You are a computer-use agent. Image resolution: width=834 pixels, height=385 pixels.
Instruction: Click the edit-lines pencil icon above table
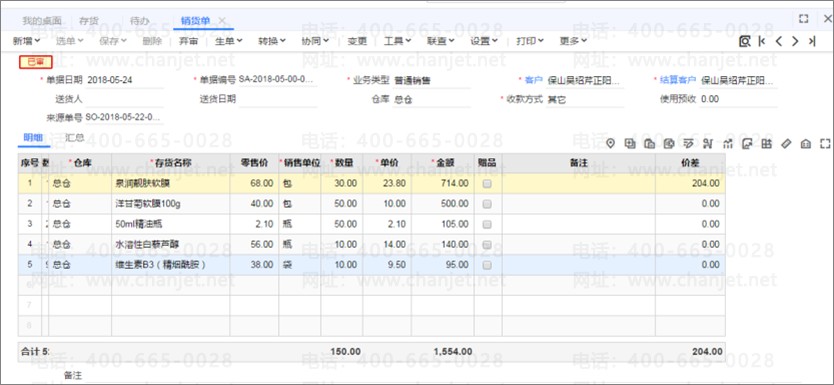(688, 143)
